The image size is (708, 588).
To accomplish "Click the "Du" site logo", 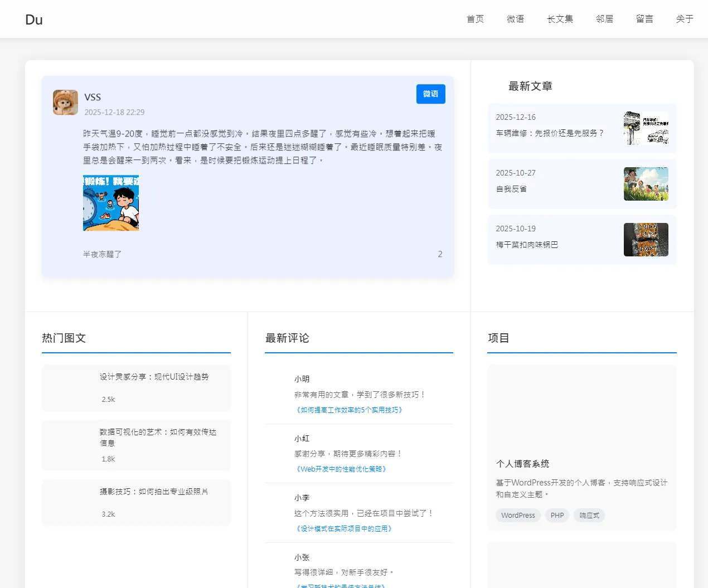I will coord(34,19).
